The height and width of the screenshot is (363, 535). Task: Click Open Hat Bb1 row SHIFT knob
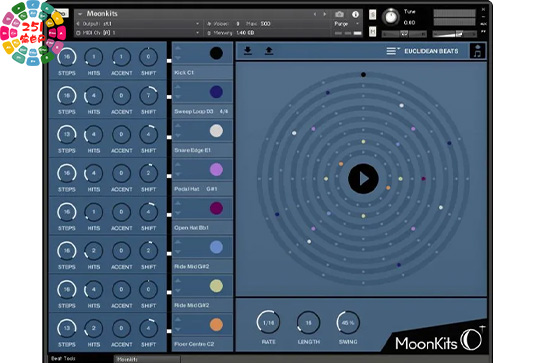148,212
